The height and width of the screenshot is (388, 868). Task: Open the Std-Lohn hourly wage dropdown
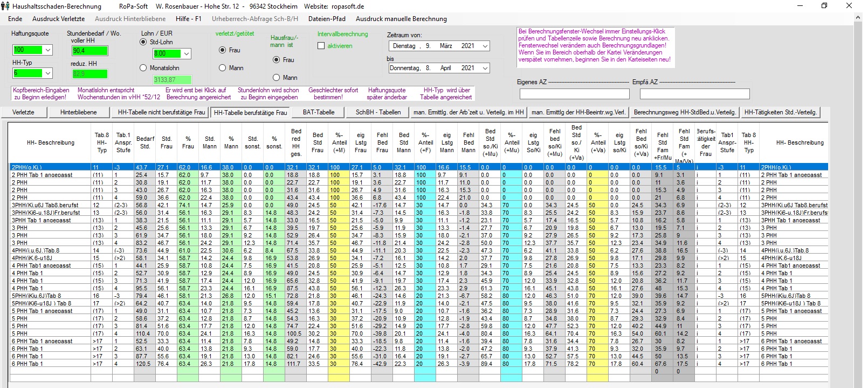[187, 54]
